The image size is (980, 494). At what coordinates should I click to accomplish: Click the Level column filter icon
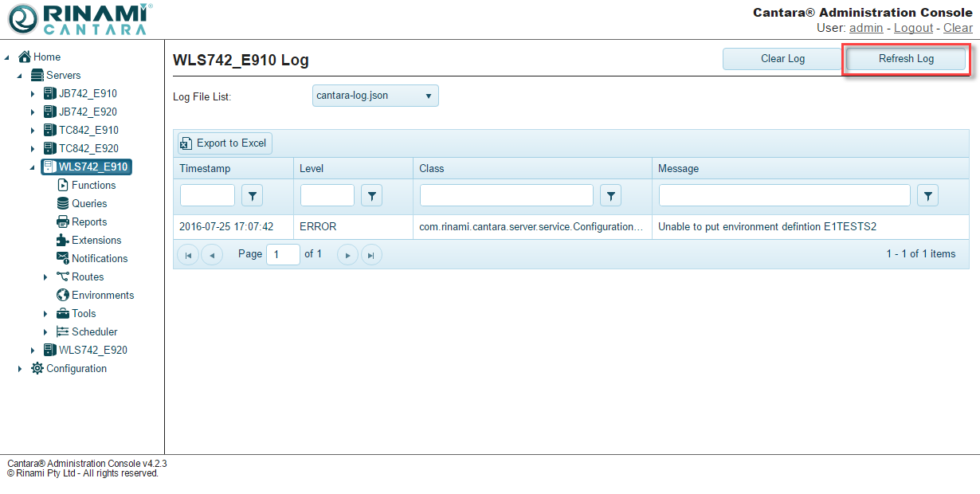pos(371,195)
